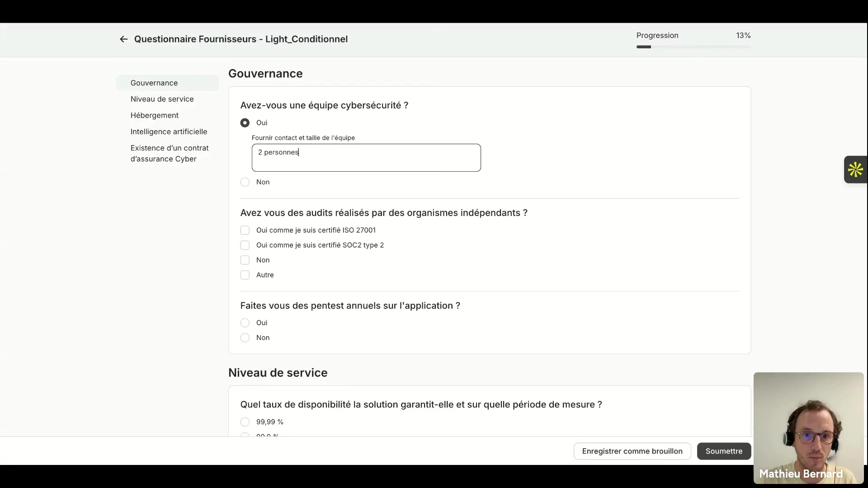
Task: Check 'Oui comme je suis certifié SOC2 type 2'
Action: point(245,245)
